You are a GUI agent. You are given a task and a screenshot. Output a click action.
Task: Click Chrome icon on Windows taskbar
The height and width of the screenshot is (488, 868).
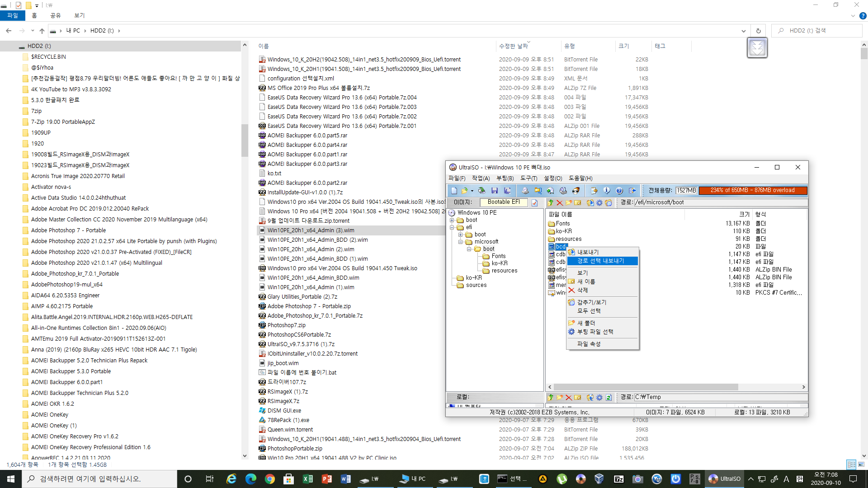tap(270, 479)
